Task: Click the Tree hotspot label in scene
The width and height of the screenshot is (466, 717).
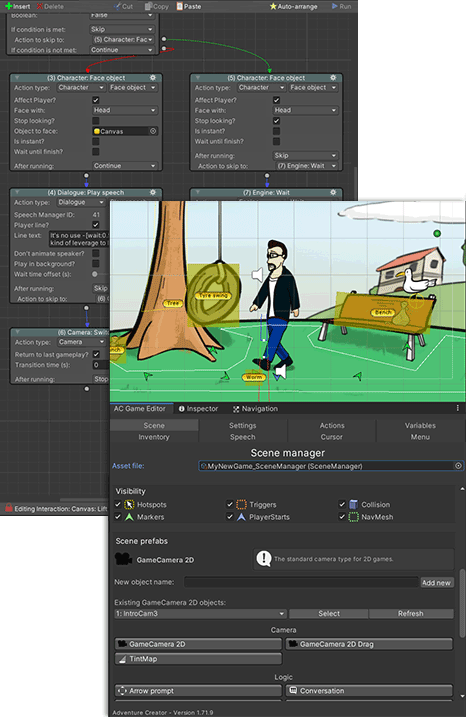Action: [173, 303]
